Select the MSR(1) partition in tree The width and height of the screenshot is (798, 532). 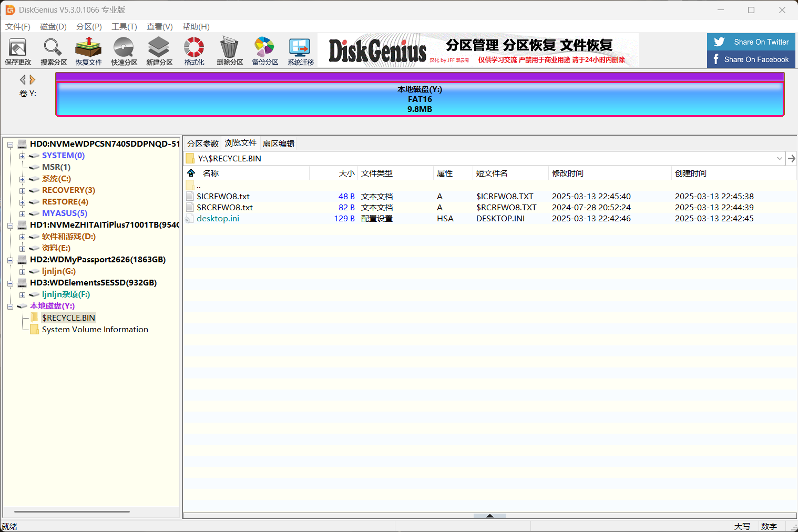56,167
